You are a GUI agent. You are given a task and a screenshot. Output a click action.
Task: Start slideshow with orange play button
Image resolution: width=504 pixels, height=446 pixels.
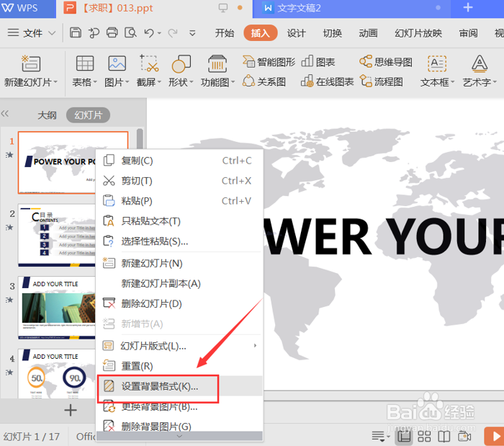[x=495, y=437]
